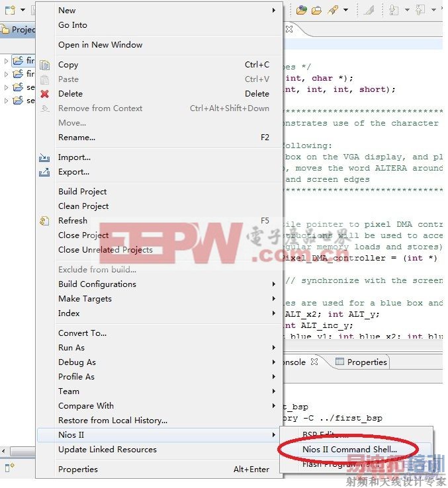Viewport: 448px width, 488px height.
Task: Open the Nios II submenu
Action: 158,435
